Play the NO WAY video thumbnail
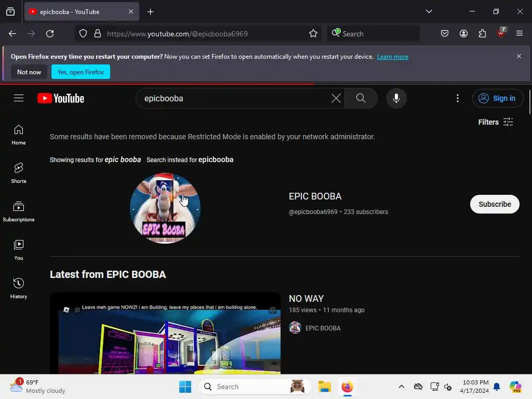Image resolution: width=532 pixels, height=399 pixels. pyautogui.click(x=165, y=333)
